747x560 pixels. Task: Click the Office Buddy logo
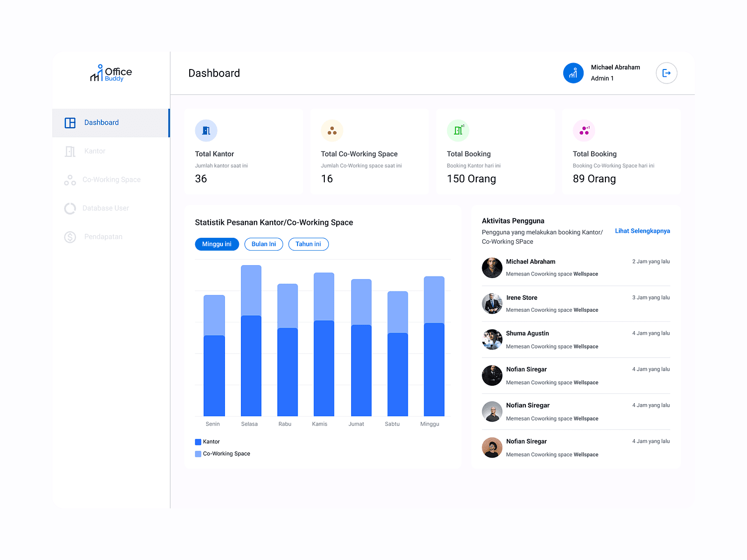pyautogui.click(x=111, y=73)
